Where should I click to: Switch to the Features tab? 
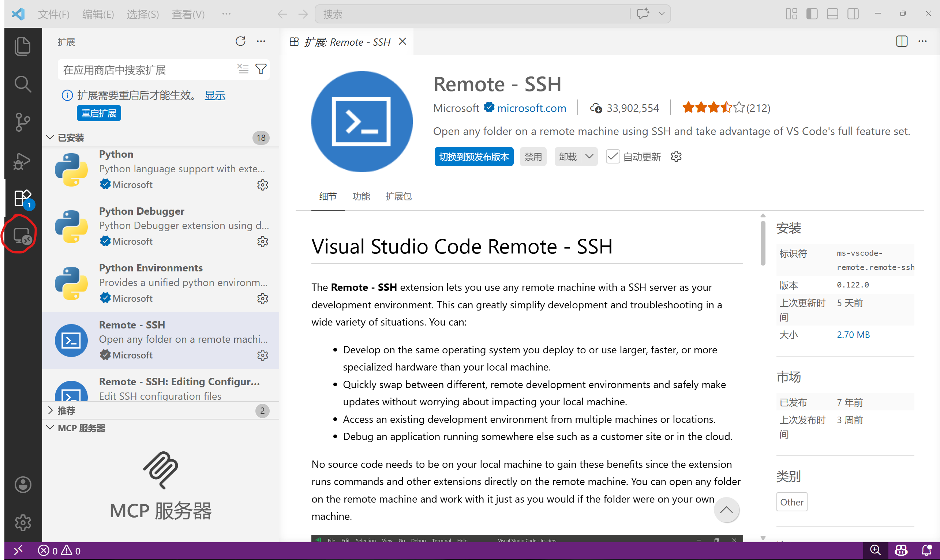[361, 196]
